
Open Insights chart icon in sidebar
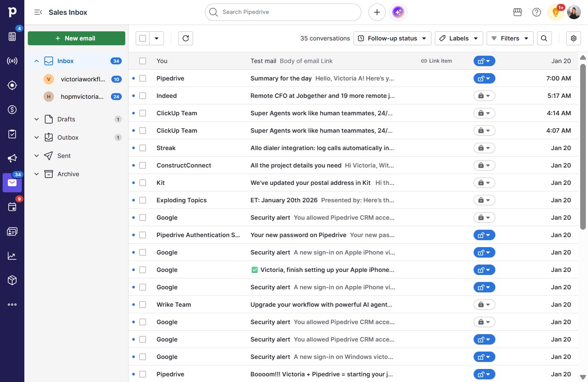click(x=12, y=256)
